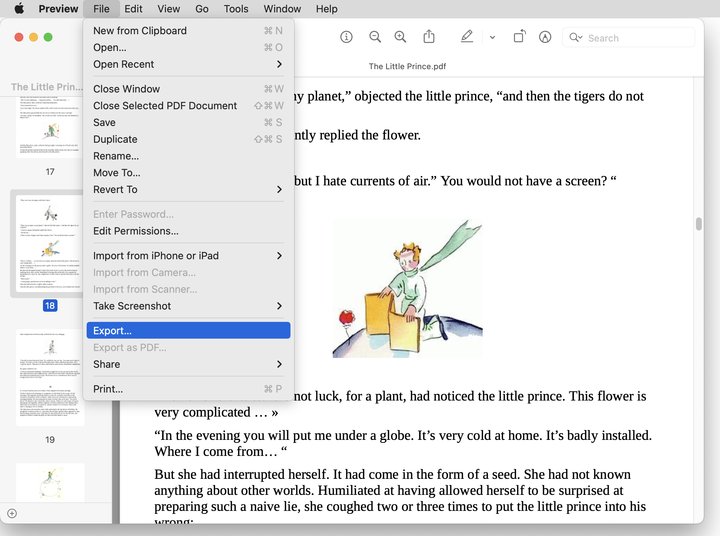Expand Import from iPhone or iPad submenu

point(279,255)
